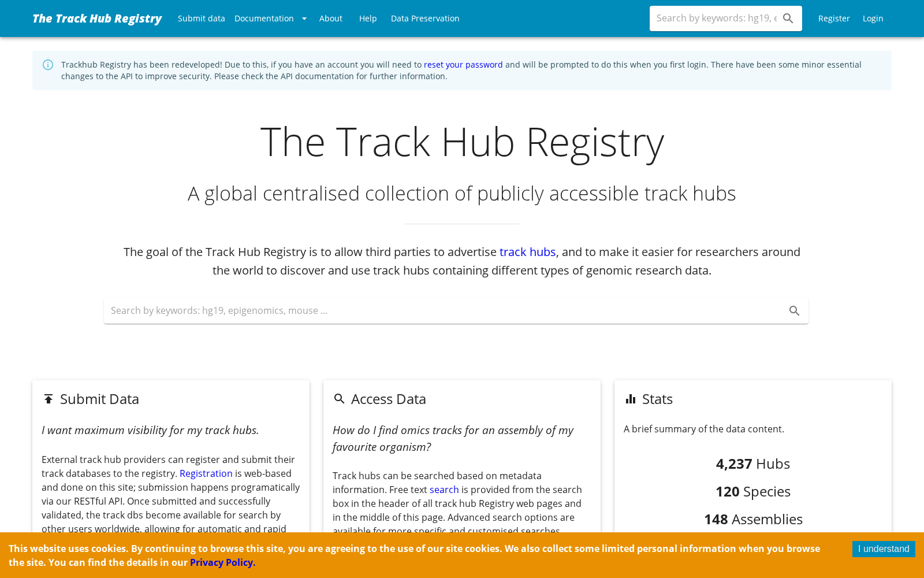
Task: Click the Register link in the header
Action: tap(834, 18)
